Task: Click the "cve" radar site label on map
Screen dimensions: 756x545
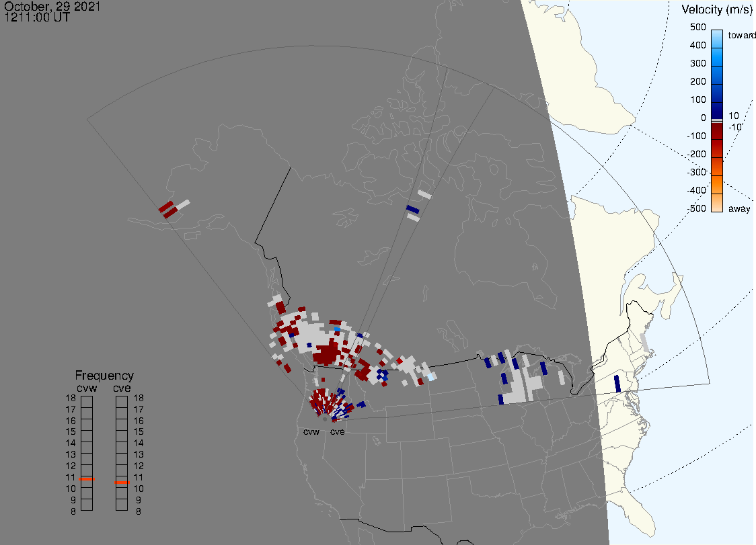Action: pyautogui.click(x=338, y=431)
